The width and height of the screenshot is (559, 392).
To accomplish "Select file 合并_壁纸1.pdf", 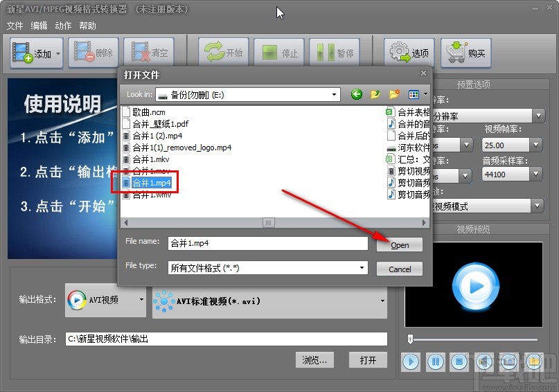I will tap(161, 124).
